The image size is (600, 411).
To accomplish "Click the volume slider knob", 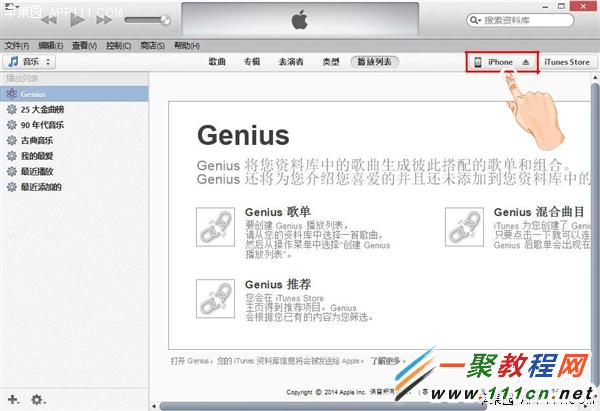I will pyautogui.click(x=165, y=20).
